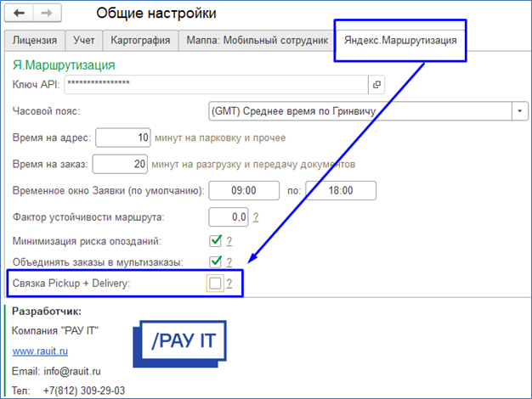Go back with the left arrow button
Viewport: 532px width, 399px height.
pos(19,13)
